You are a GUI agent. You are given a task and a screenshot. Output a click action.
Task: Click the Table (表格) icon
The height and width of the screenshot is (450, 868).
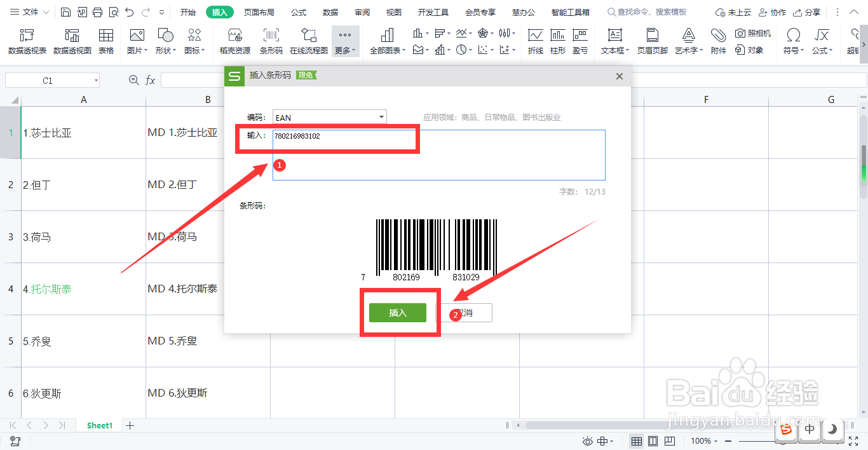pyautogui.click(x=106, y=41)
